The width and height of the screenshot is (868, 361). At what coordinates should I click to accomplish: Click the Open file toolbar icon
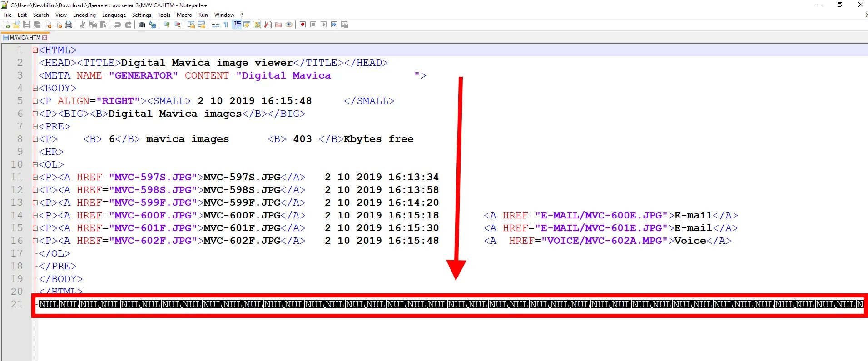click(x=16, y=25)
